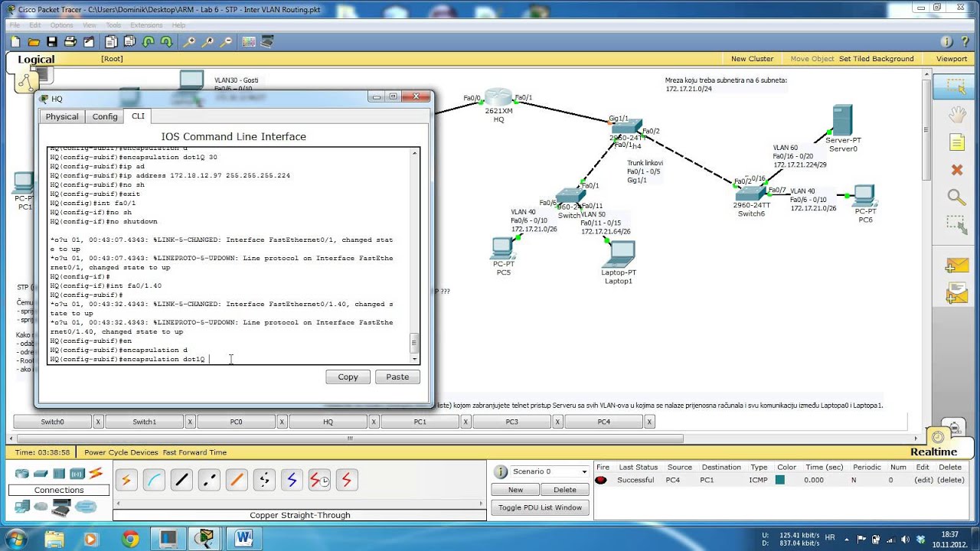Image resolution: width=980 pixels, height=551 pixels.
Task: Click Fast Forward Time
Action: (x=194, y=452)
